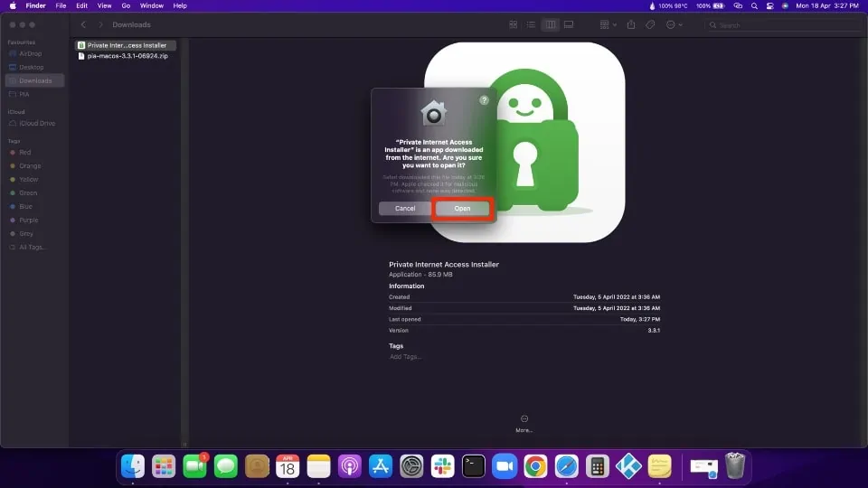Filter by the Red tag
Viewport: 868px width, 488px height.
pyautogui.click(x=34, y=152)
